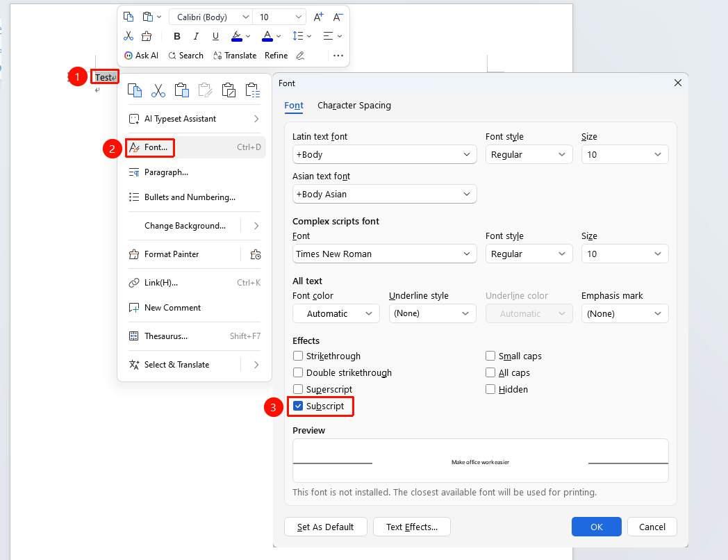Click the pen icon beside Refine
The height and width of the screenshot is (560, 728).
point(300,56)
